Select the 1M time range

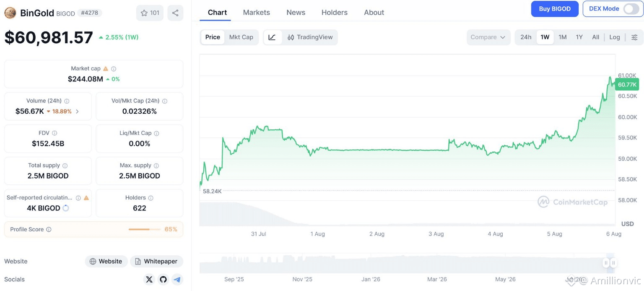pyautogui.click(x=563, y=37)
